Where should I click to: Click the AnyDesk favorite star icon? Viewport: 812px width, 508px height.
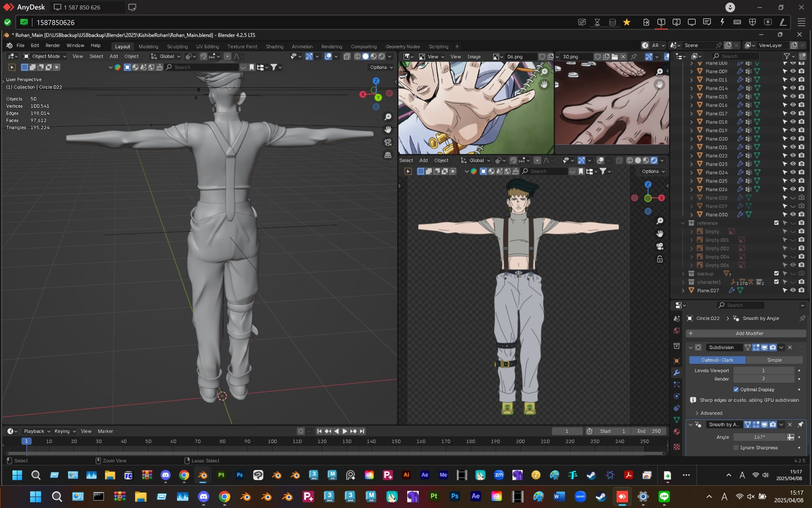[x=626, y=22]
